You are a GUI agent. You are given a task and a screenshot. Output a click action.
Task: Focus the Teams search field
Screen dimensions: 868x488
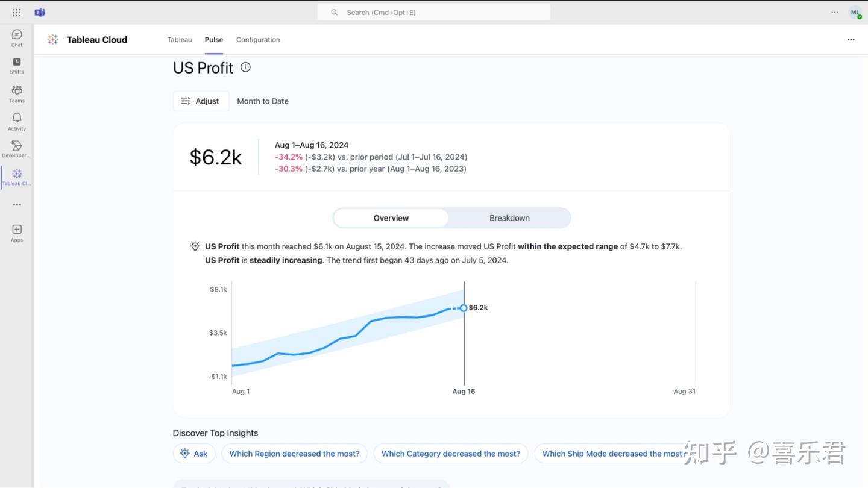[434, 13]
